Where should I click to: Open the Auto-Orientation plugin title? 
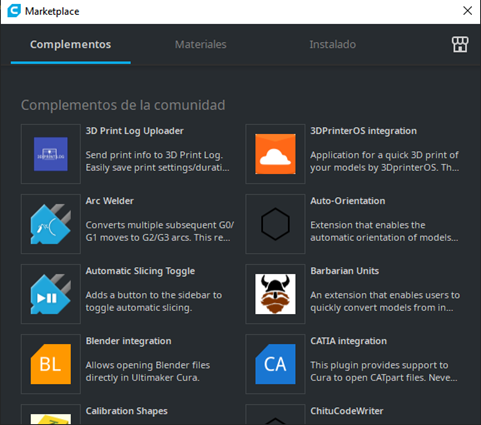348,201
